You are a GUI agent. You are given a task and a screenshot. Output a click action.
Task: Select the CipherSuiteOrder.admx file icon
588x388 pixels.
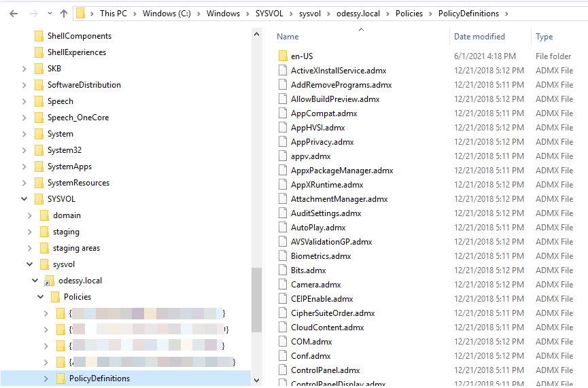[x=283, y=313]
